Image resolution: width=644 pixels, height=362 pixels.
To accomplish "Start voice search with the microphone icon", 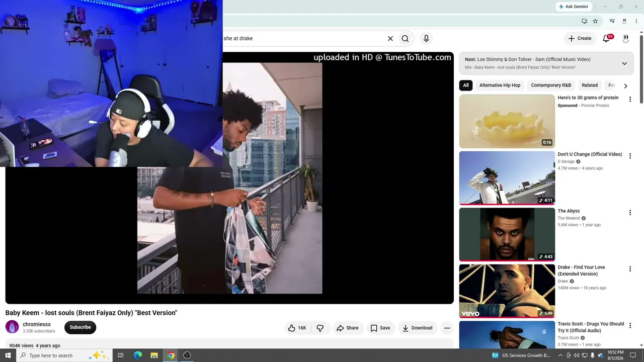I will coord(426,38).
